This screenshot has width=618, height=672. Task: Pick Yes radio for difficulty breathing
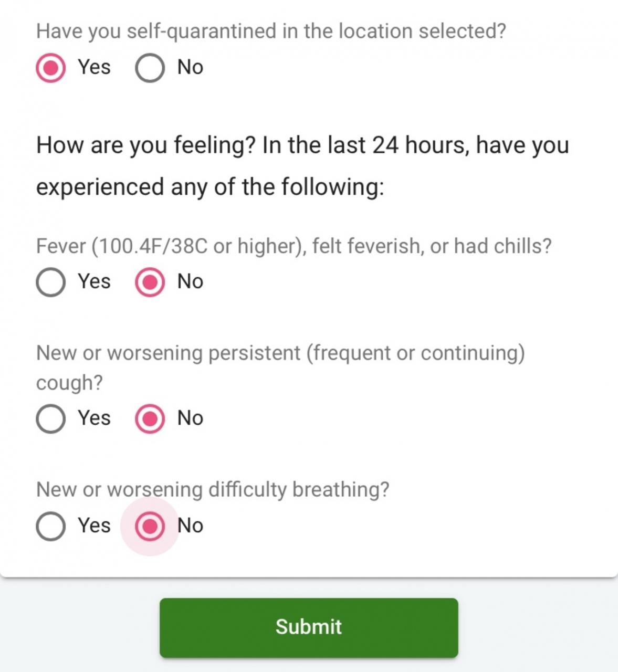click(x=51, y=526)
